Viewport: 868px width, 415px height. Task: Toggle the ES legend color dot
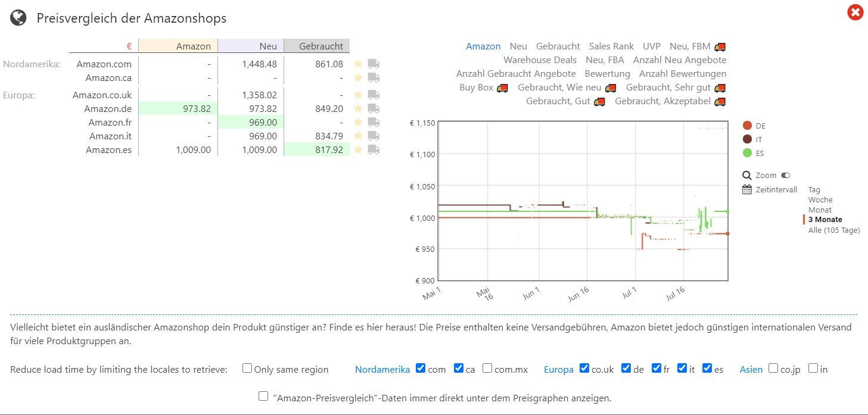[x=747, y=153]
